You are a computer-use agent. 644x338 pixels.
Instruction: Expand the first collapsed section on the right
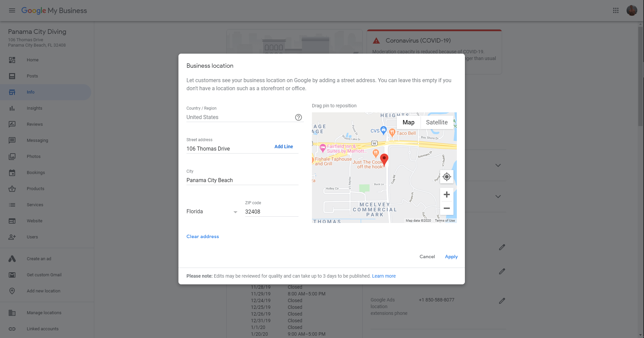pyautogui.click(x=498, y=165)
